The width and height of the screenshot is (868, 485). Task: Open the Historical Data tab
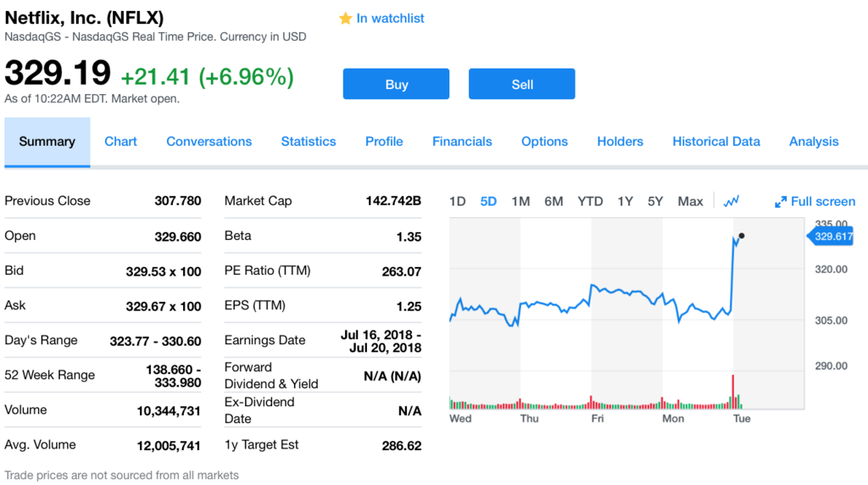(x=716, y=142)
